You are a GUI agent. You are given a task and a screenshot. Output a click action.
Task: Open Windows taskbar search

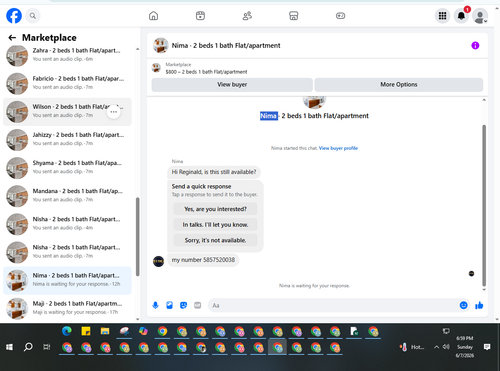coord(28,347)
